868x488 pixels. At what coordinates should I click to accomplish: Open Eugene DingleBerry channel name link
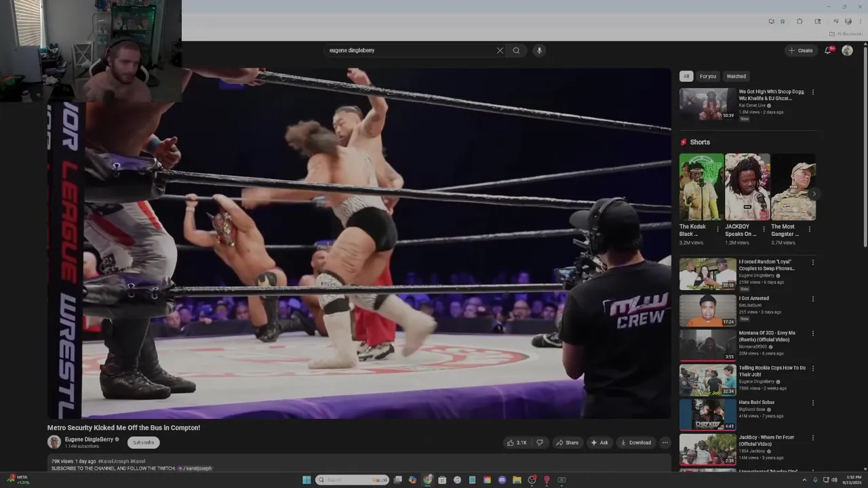coord(89,439)
